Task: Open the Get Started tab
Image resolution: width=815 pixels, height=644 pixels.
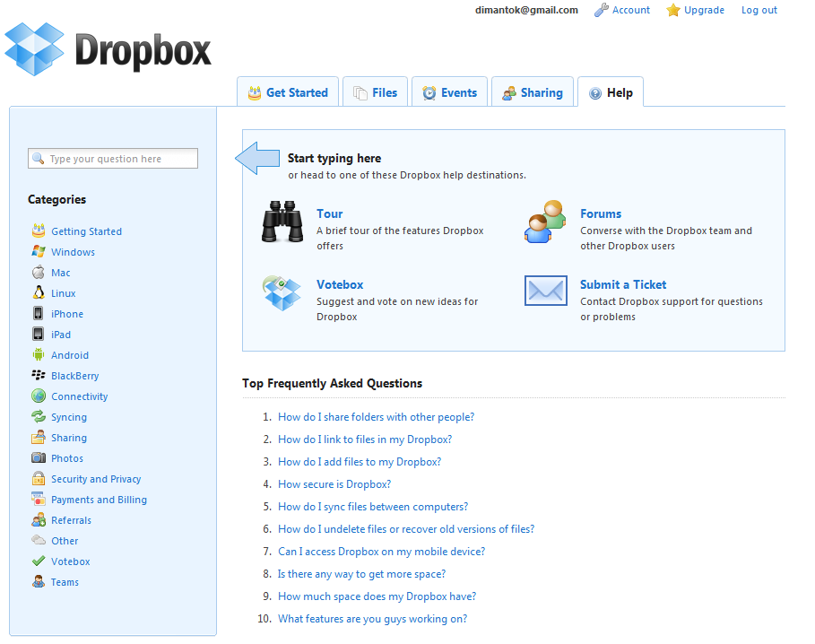Action: pyautogui.click(x=287, y=92)
